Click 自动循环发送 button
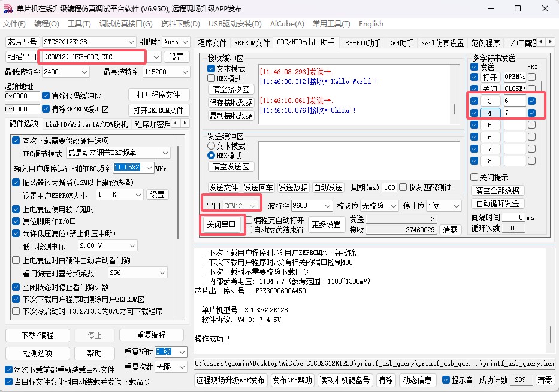559x392 pixels. [498, 203]
